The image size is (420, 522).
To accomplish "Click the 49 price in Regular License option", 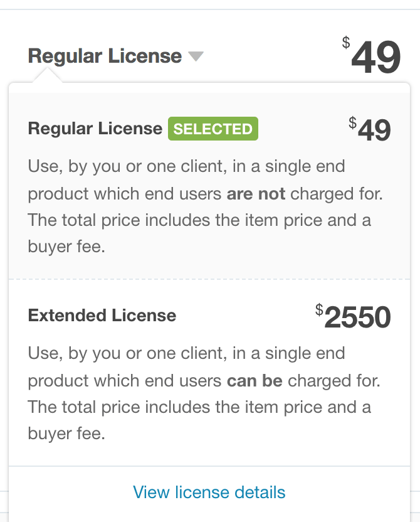I will (374, 130).
